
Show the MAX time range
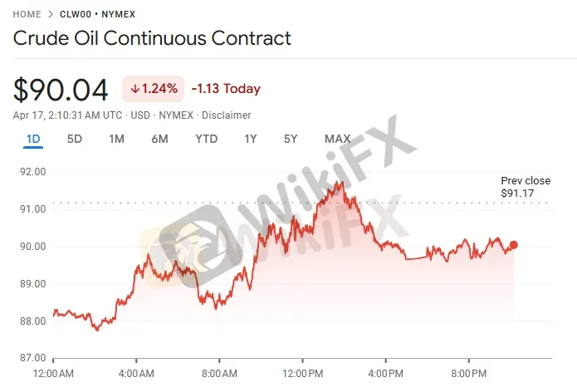coord(337,139)
